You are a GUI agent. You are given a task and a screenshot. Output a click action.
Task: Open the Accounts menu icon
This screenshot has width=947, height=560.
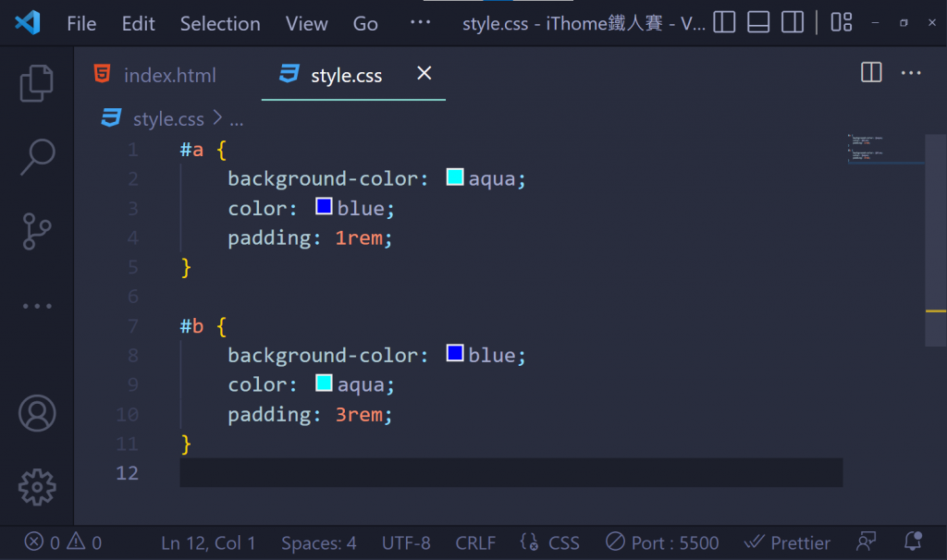point(37,413)
